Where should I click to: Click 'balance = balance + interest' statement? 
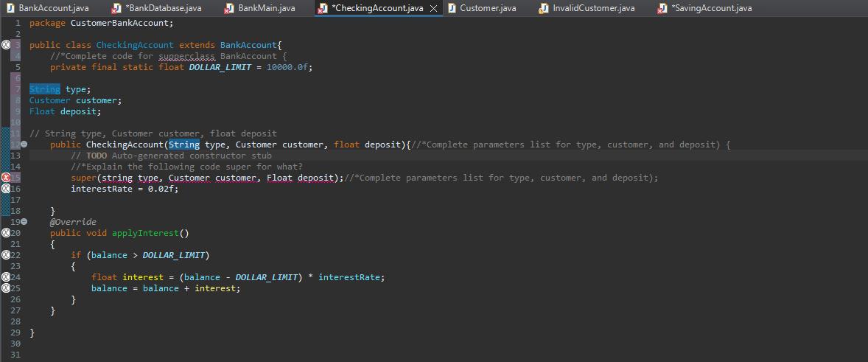pyautogui.click(x=166, y=288)
